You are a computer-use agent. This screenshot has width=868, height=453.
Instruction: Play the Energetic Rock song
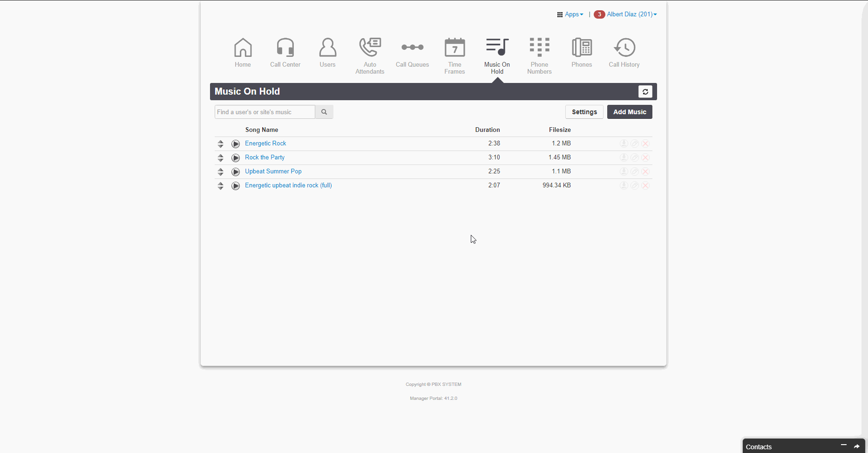point(236,144)
